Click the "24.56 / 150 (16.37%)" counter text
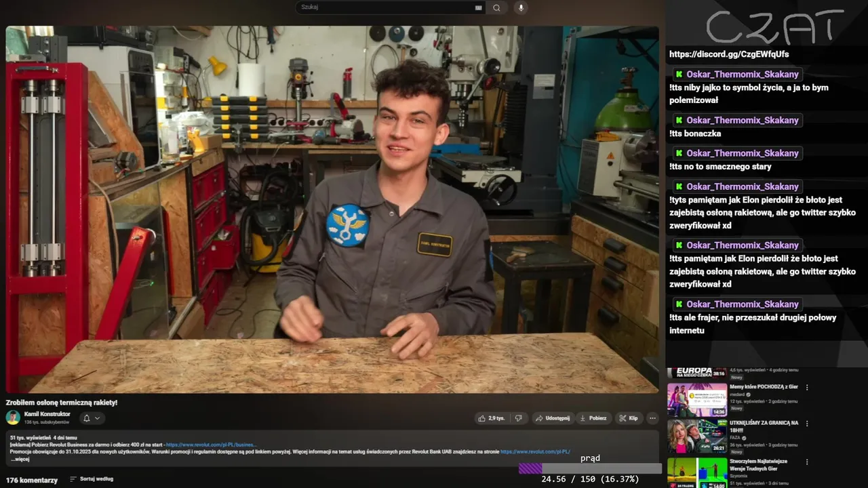 [x=590, y=479]
